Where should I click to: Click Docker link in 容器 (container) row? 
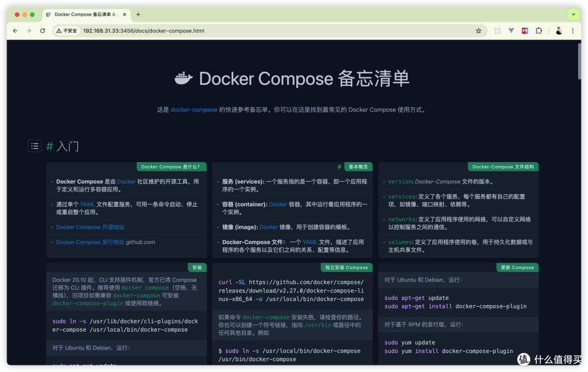click(278, 204)
